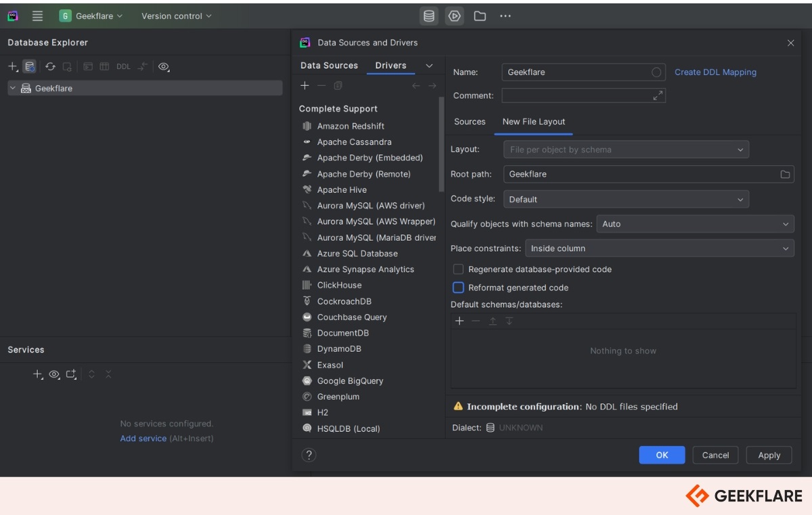This screenshot has width=812, height=515.
Task: Click the open in new tab icon in Services
Action: click(x=72, y=374)
